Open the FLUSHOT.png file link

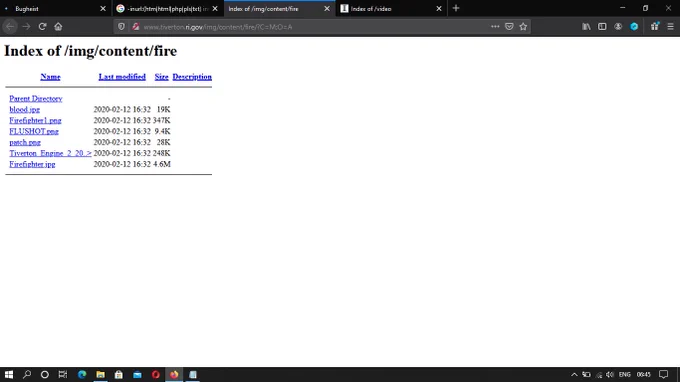34,131
